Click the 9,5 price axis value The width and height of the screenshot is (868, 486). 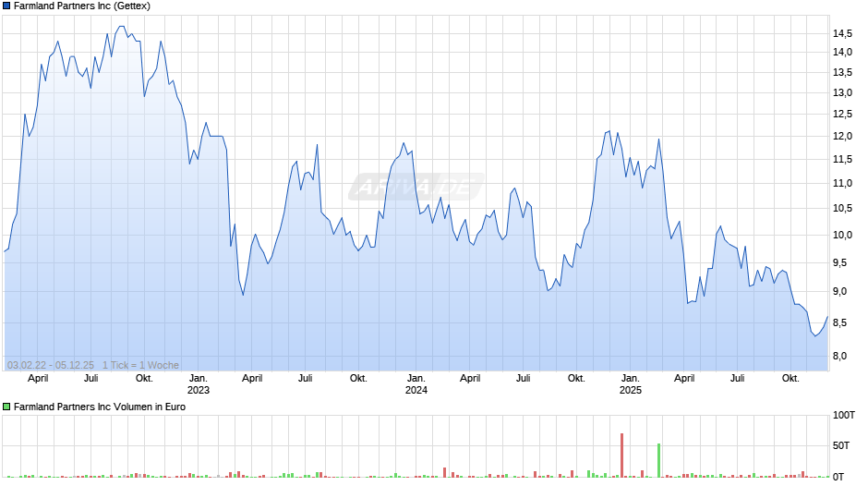[839, 262]
